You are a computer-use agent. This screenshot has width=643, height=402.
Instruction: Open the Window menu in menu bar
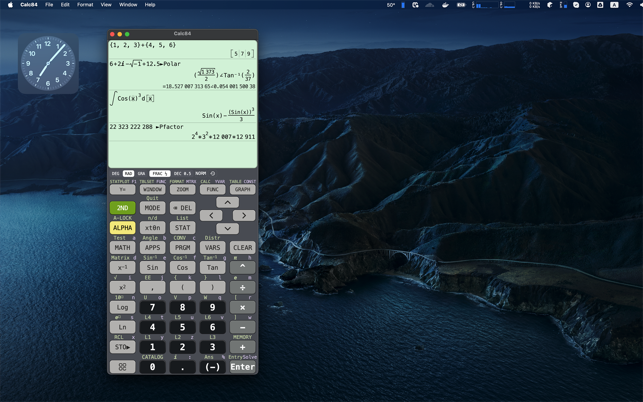(x=128, y=5)
